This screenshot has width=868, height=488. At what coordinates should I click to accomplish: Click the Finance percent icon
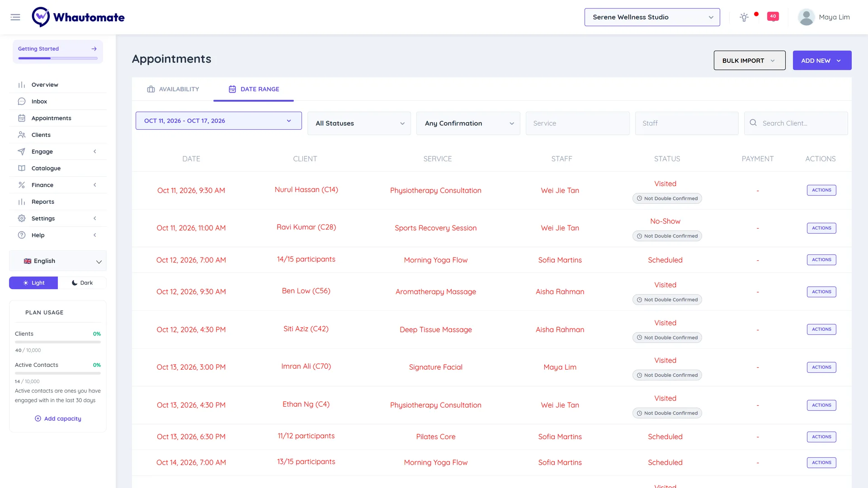(x=22, y=185)
